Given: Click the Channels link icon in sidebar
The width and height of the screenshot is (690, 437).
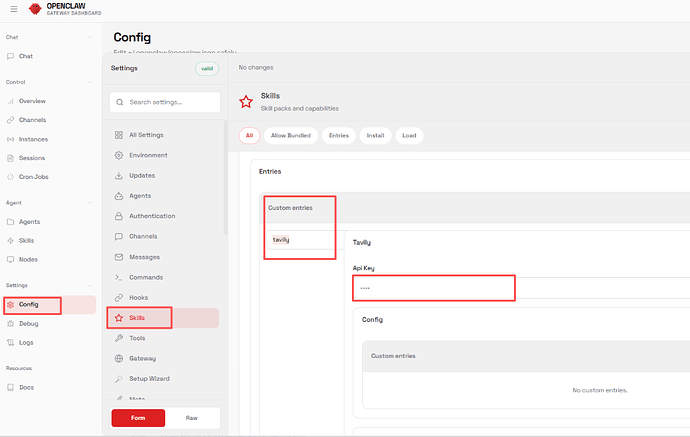Looking at the screenshot, I should 11,120.
